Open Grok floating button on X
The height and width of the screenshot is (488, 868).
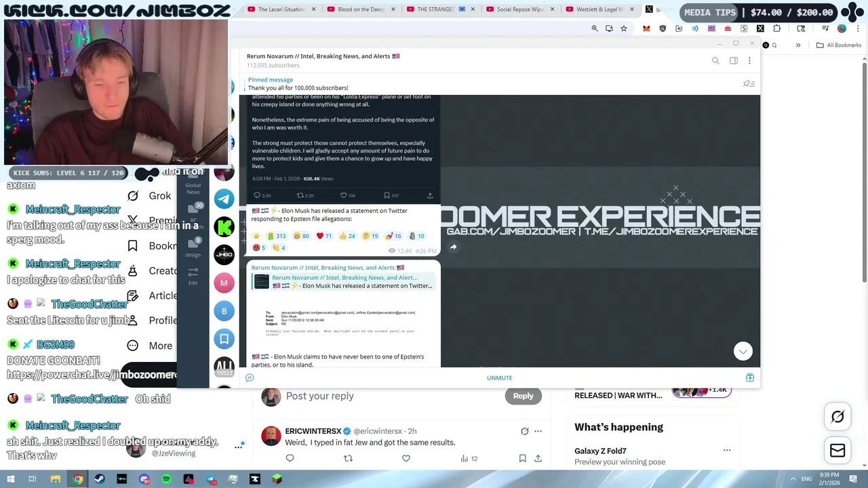(x=837, y=418)
